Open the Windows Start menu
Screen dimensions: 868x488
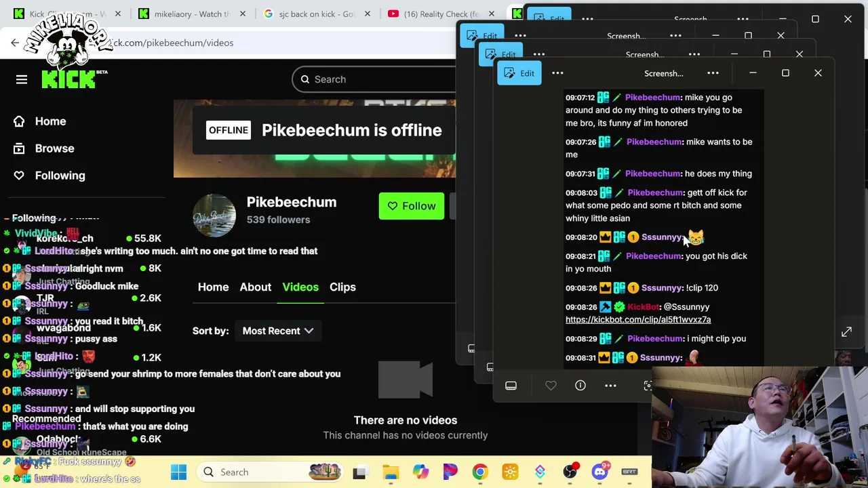coord(178,472)
